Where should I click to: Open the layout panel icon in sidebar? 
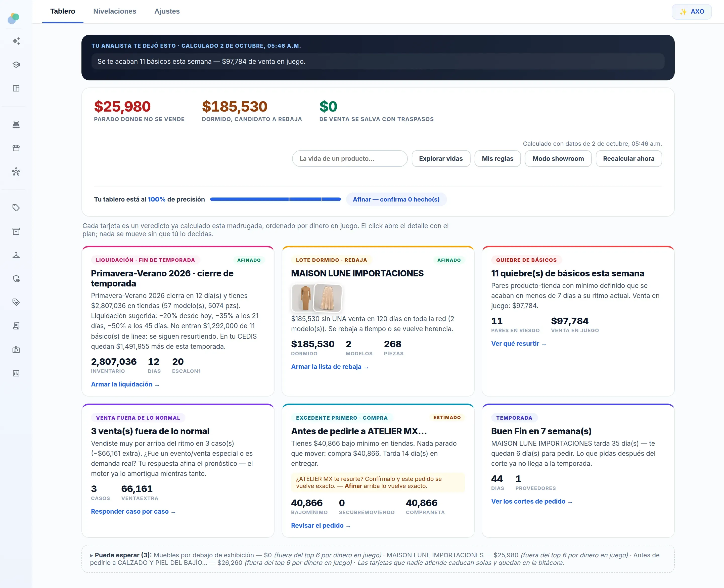(x=16, y=88)
